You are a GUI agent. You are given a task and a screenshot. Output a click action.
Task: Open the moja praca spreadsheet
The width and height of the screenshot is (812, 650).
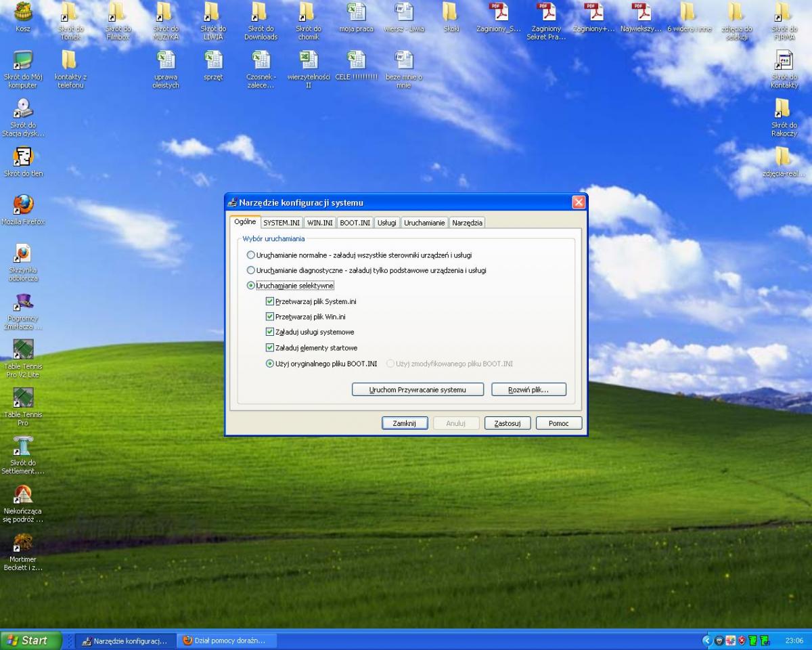(x=356, y=18)
